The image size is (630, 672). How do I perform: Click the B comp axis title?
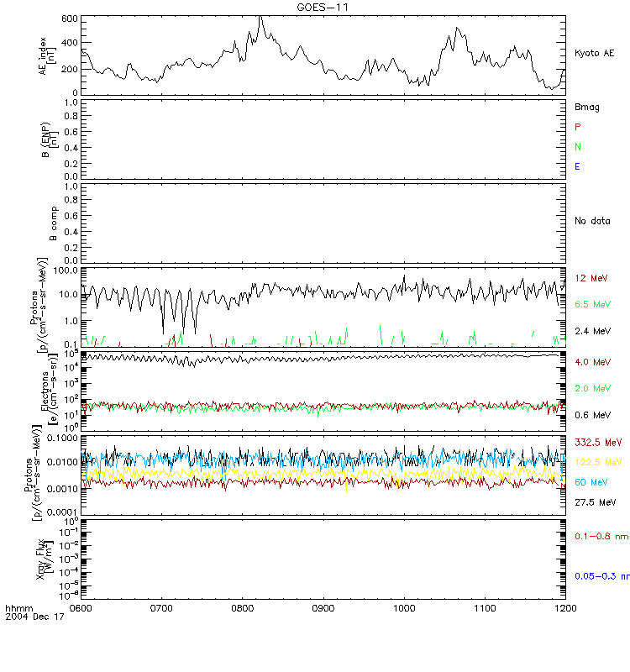(x=53, y=223)
